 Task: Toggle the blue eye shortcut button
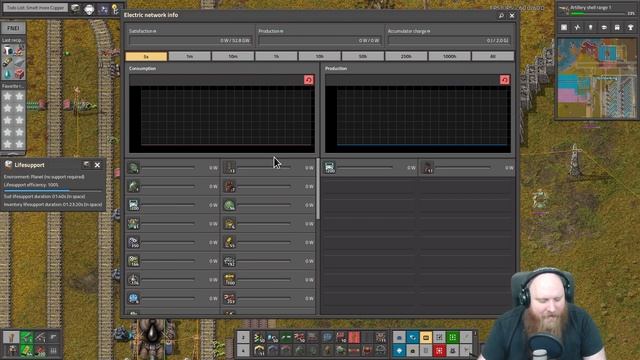[x=412, y=337]
